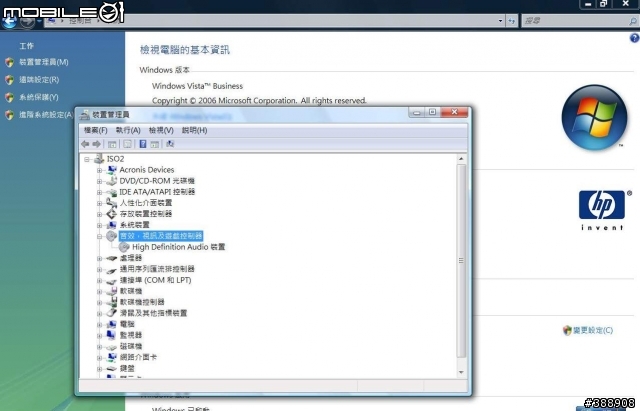Image resolution: width=640 pixels, height=411 pixels.
Task: Select the 存放裝置控制器 tree label
Action: [x=146, y=214]
